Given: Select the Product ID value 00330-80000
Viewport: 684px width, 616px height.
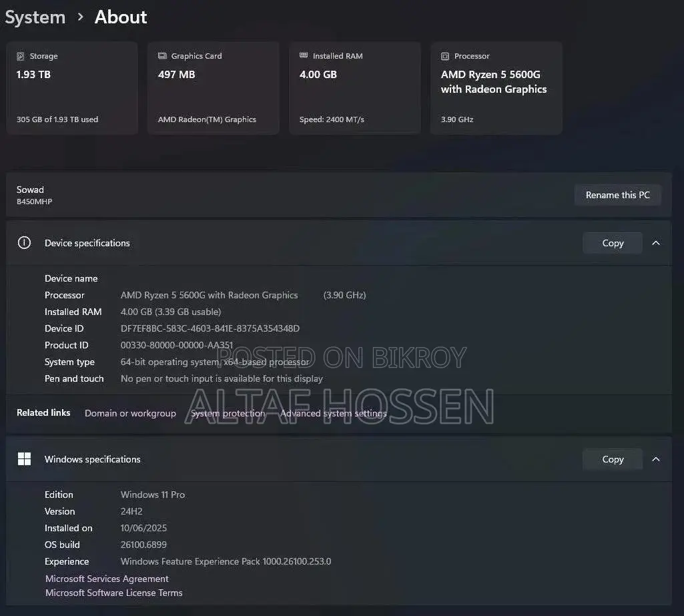Looking at the screenshot, I should click(x=177, y=345).
